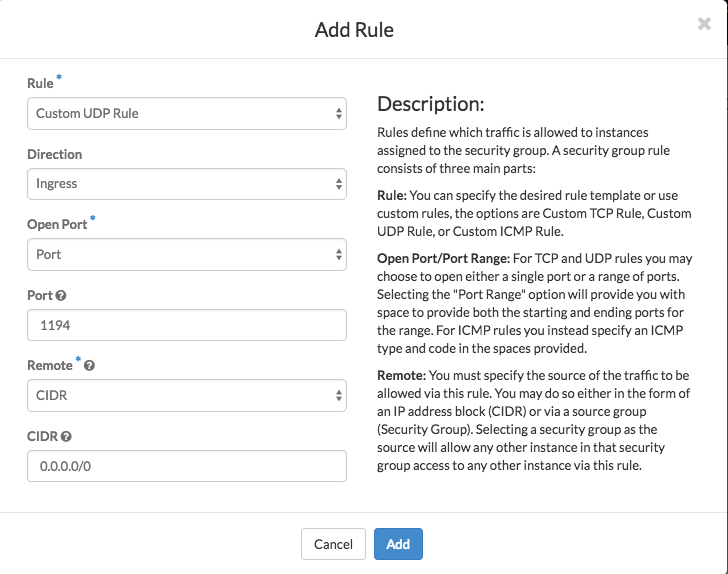Image resolution: width=728 pixels, height=574 pixels.
Task: Expand the Direction dropdown set to Ingress
Action: pos(187,184)
